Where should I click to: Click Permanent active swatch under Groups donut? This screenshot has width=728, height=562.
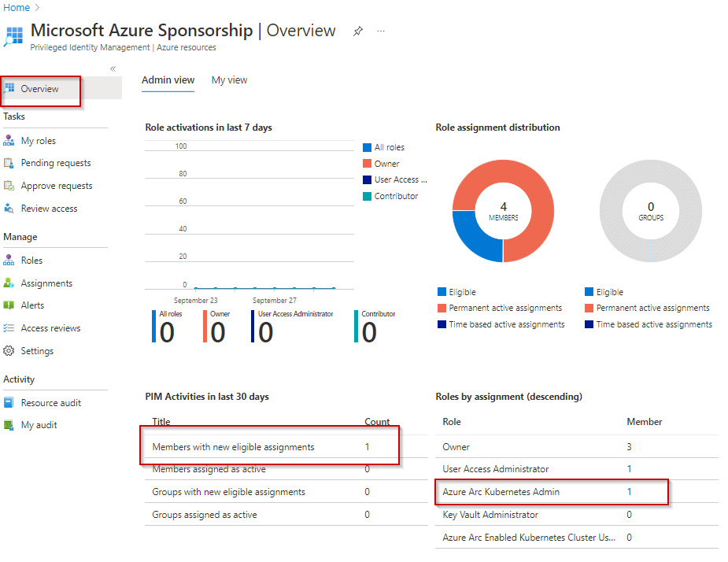coord(589,308)
